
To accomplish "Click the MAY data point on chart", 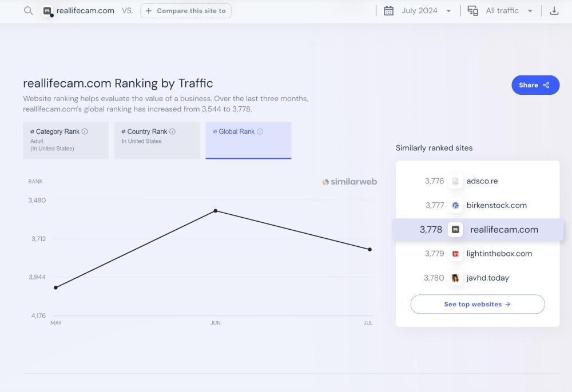I will click(x=55, y=287).
